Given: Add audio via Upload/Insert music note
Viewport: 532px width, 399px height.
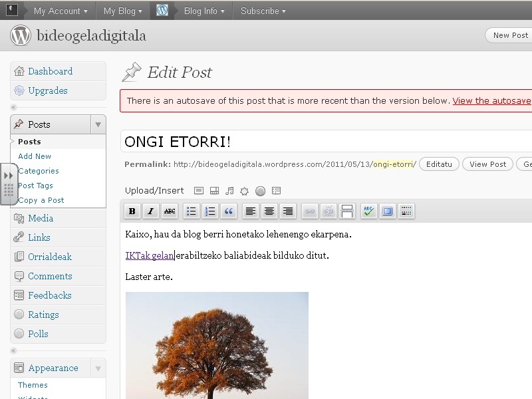Looking at the screenshot, I should tap(229, 191).
